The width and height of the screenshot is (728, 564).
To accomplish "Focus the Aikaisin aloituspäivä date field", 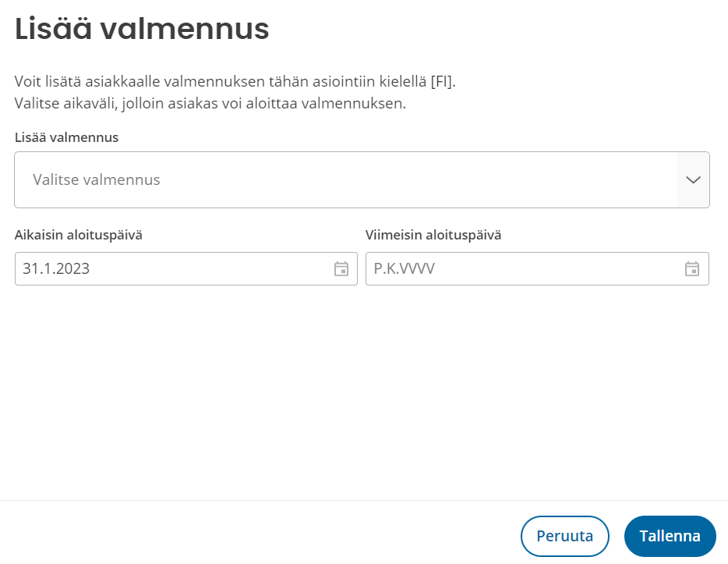I will pyautogui.click(x=186, y=268).
